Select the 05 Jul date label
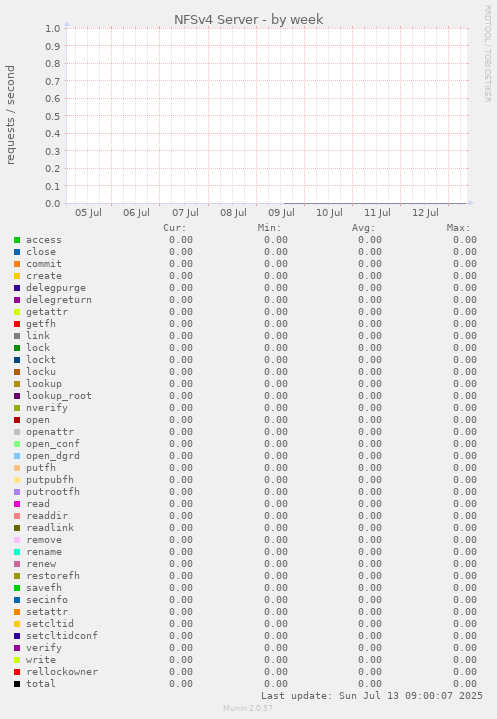This screenshot has width=497, height=719. click(x=88, y=213)
